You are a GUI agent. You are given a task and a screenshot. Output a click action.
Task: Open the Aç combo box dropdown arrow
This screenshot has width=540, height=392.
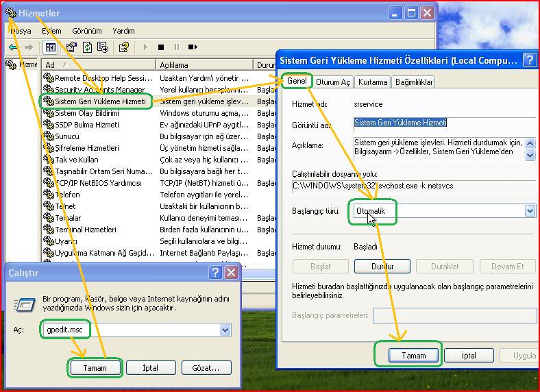point(225,330)
